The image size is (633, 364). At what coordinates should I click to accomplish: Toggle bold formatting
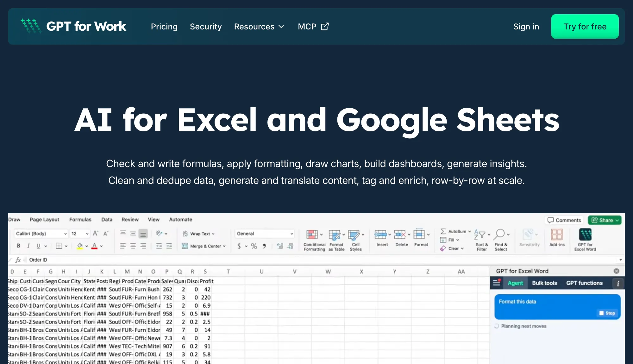point(19,246)
